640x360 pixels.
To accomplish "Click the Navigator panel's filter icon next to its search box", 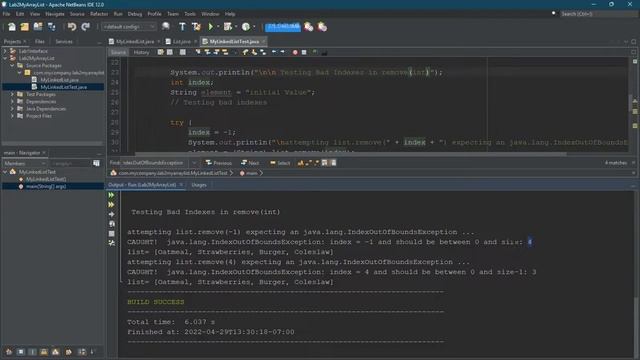I will tap(96, 163).
